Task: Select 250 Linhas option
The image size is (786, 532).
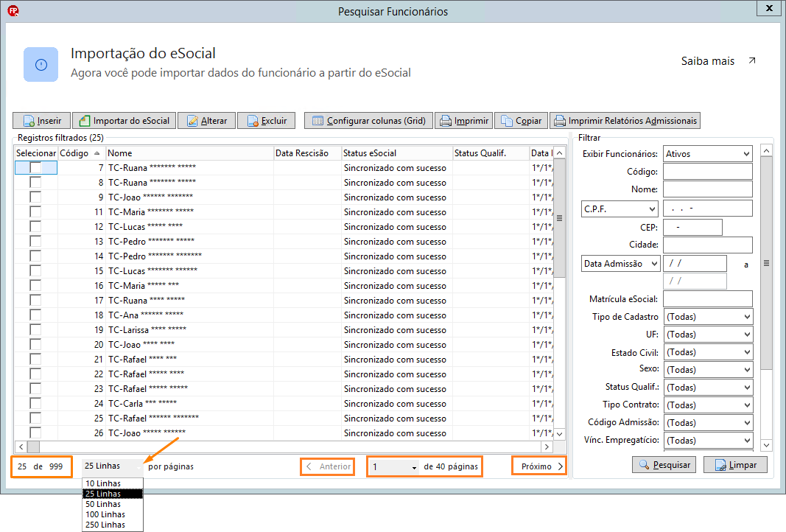Action: click(113, 525)
